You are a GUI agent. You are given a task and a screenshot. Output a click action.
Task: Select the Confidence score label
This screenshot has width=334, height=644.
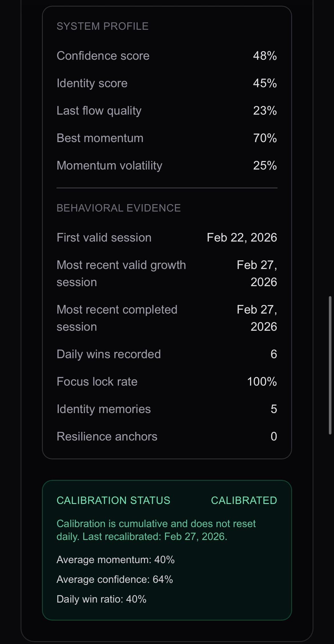103,56
